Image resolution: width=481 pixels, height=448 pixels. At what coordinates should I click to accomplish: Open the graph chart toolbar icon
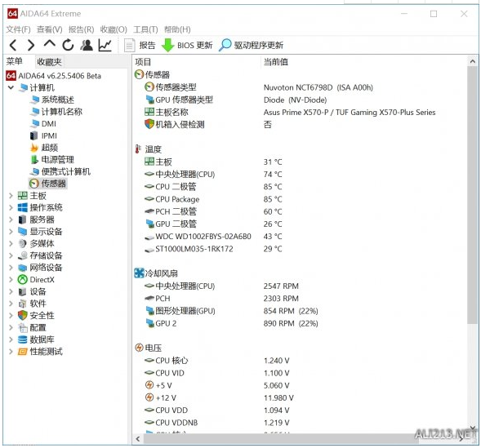[105, 45]
